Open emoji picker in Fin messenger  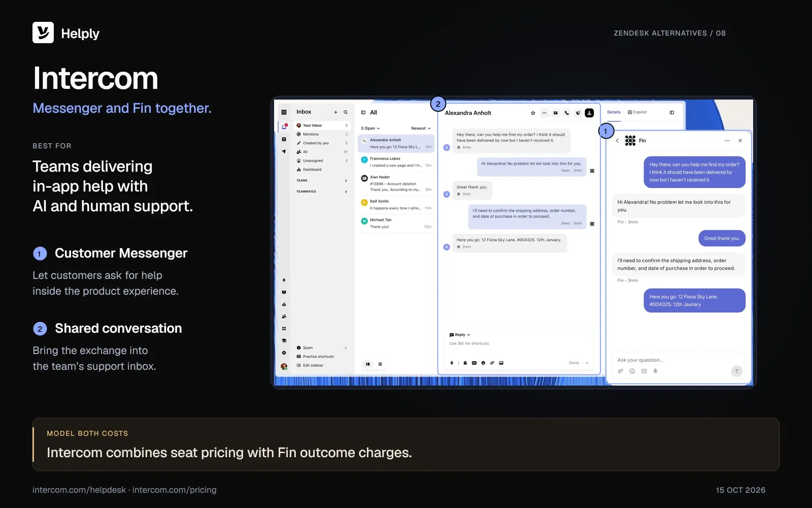632,371
